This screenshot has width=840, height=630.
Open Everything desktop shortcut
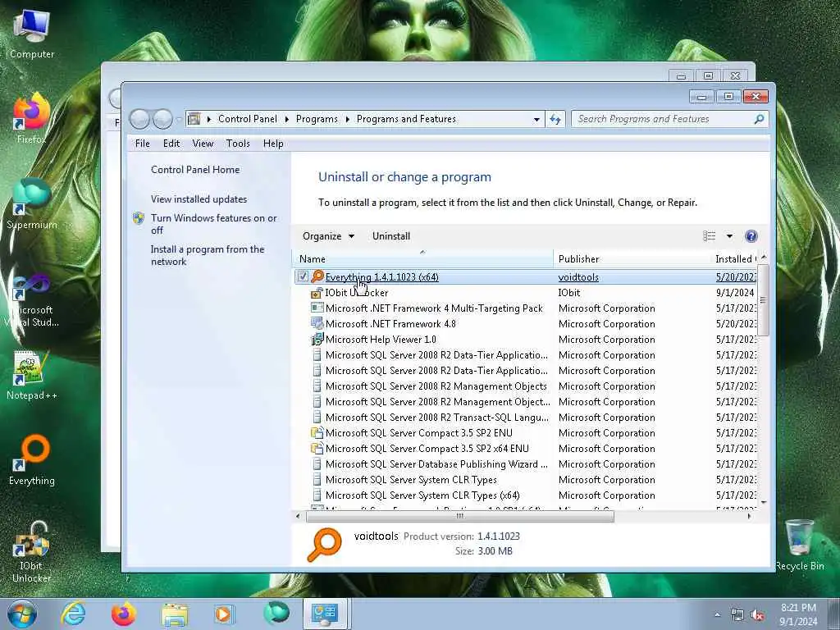(32, 459)
